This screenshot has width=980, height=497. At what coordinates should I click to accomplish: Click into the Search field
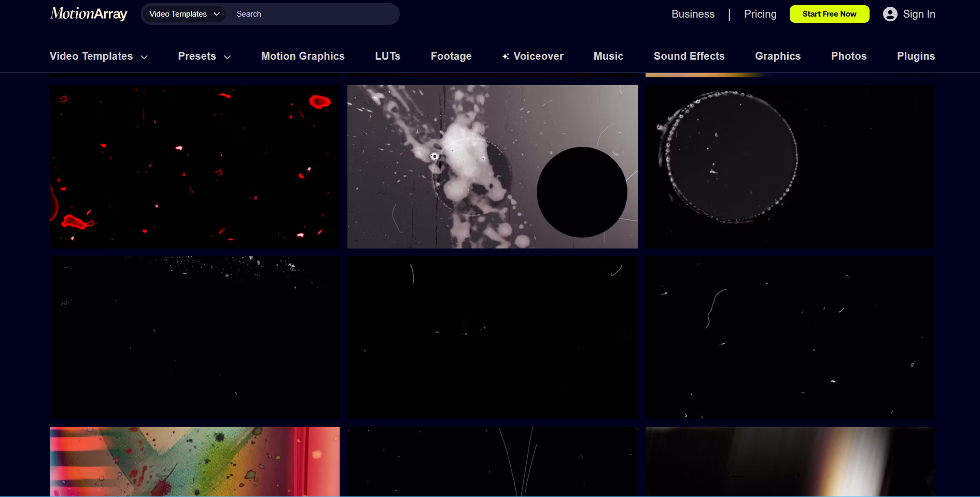[x=314, y=14]
